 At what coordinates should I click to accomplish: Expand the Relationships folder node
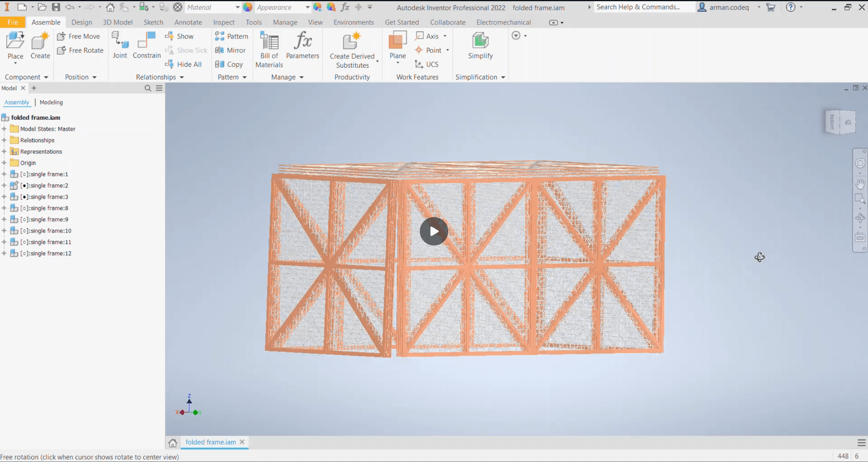pyautogui.click(x=4, y=140)
